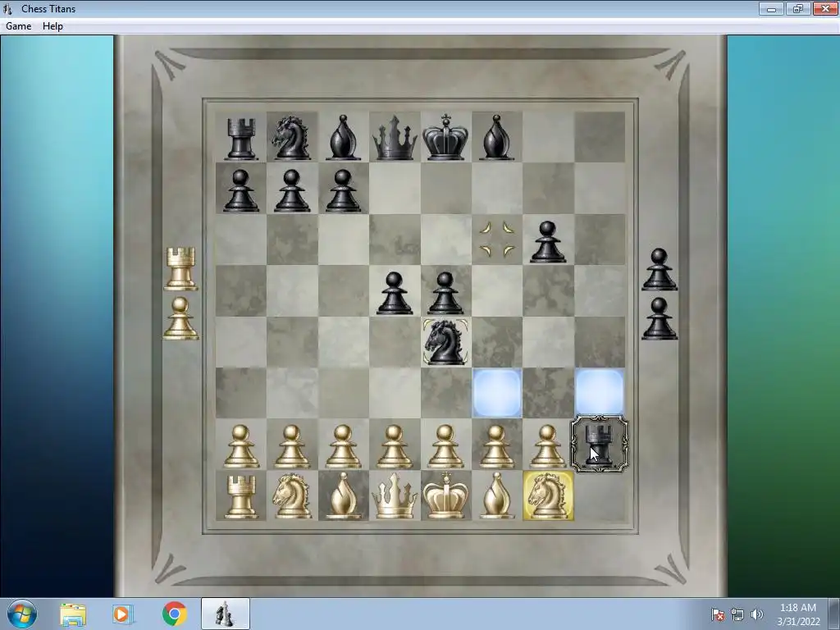Click the selected black rook on h2
Viewport: 840px width, 630px height.
[x=599, y=444]
